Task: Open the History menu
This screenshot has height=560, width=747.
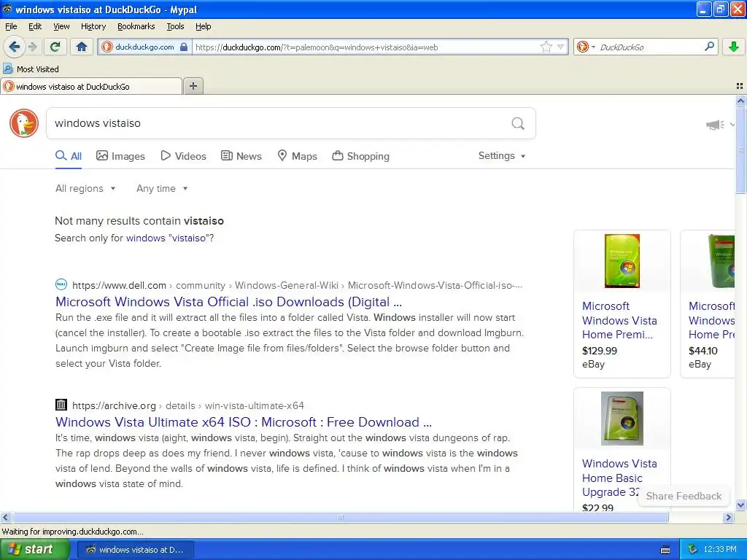Action: (x=93, y=26)
